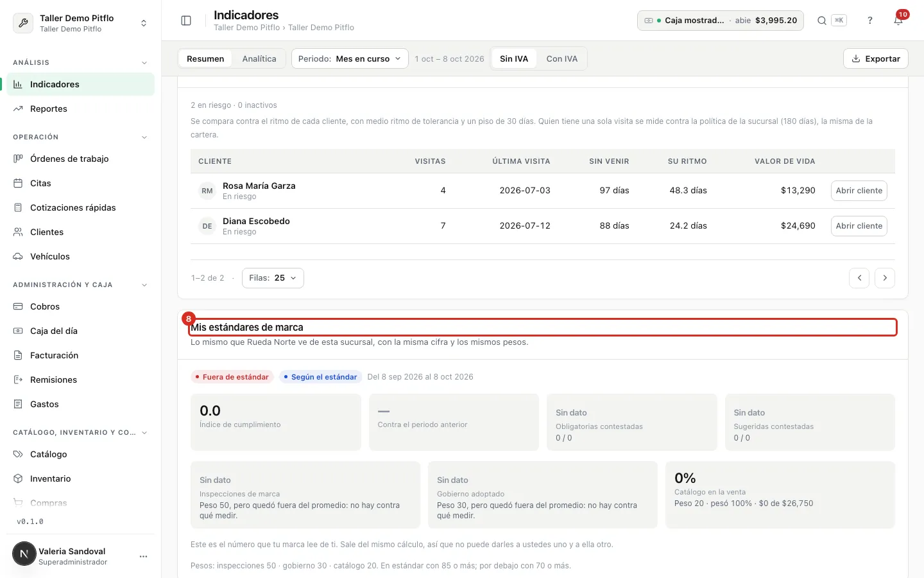The width and height of the screenshot is (924, 578).
Task: Open the search icon in header
Action: (x=821, y=21)
